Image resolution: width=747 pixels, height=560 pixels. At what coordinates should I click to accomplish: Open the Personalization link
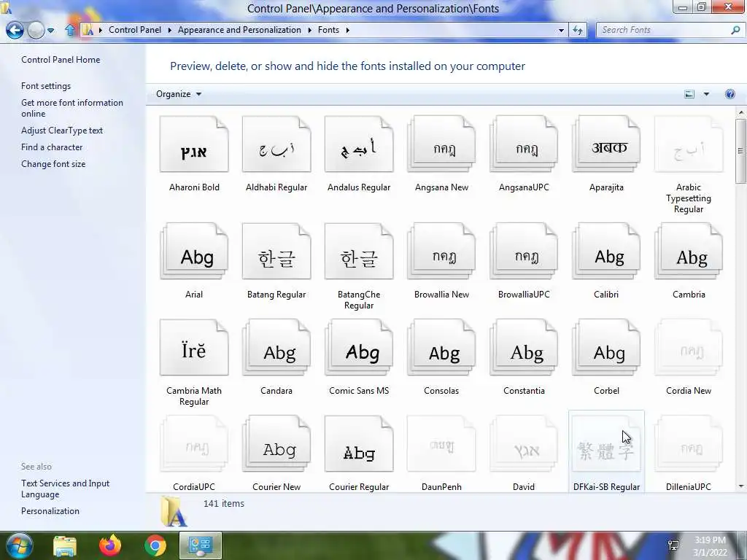click(x=50, y=511)
